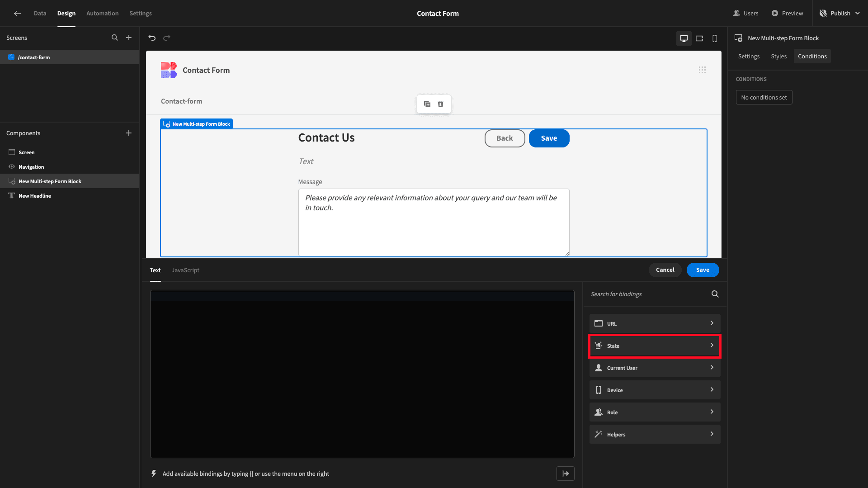Open the Publish dropdown

[x=840, y=13]
